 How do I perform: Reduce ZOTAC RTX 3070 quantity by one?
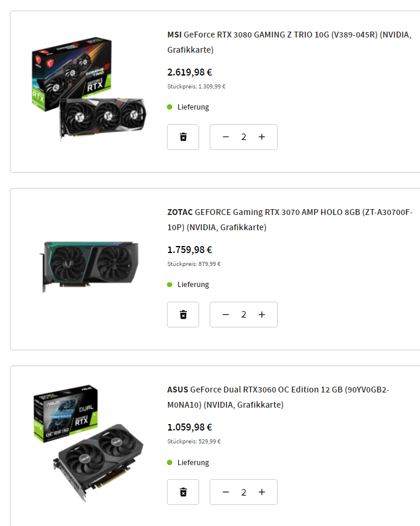226,315
